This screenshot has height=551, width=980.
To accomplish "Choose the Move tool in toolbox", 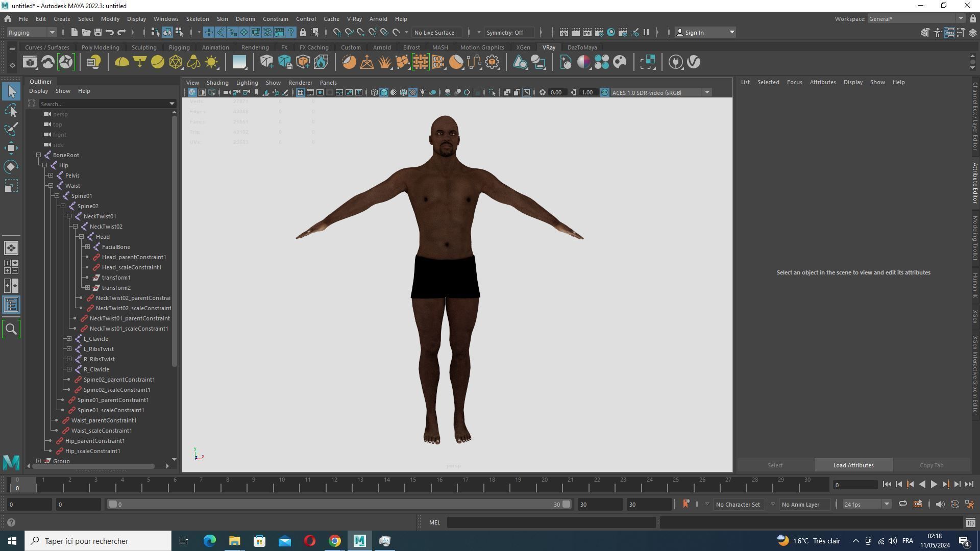I will [x=11, y=148].
